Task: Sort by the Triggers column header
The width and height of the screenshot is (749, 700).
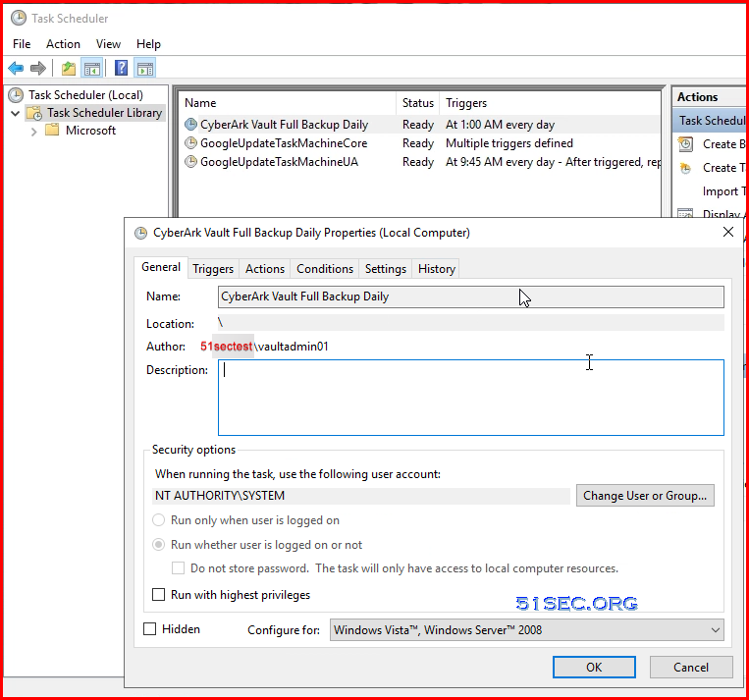Action: pos(551,103)
